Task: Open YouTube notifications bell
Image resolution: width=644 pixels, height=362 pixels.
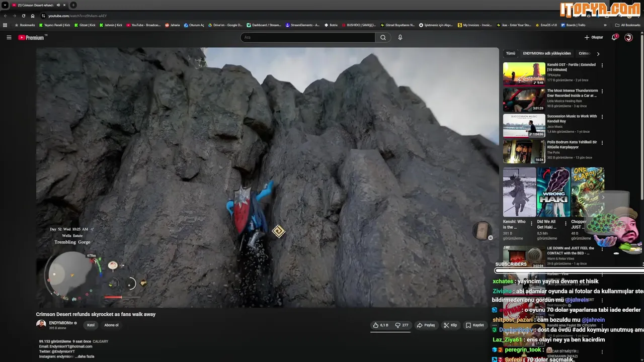Action: coord(614,37)
